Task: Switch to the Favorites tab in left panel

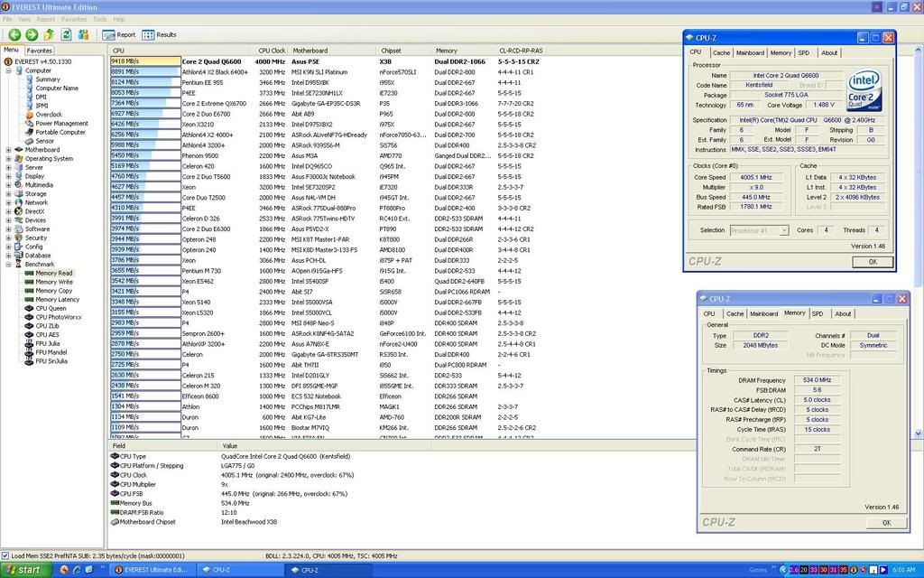Action: [x=40, y=51]
